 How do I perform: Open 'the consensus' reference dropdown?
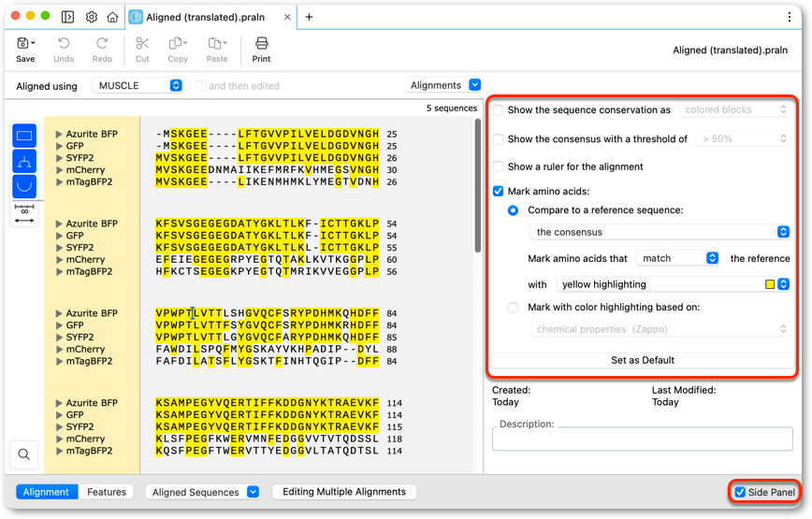point(660,232)
